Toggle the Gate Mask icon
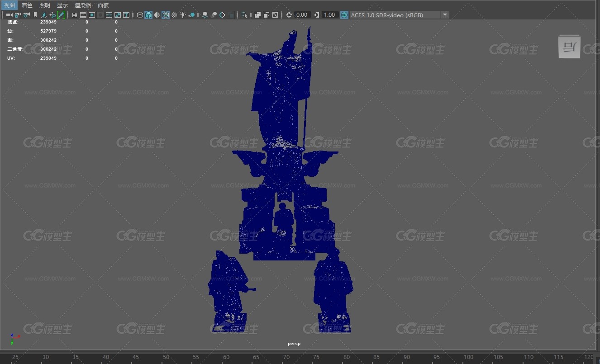This screenshot has width=600, height=364. coord(100,15)
